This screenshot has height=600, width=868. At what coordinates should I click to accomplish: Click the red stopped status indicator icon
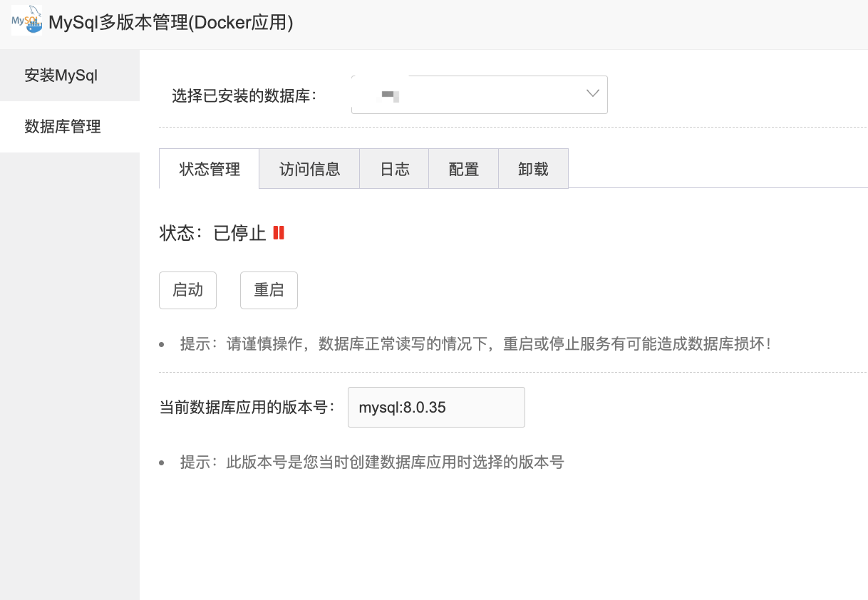point(279,232)
